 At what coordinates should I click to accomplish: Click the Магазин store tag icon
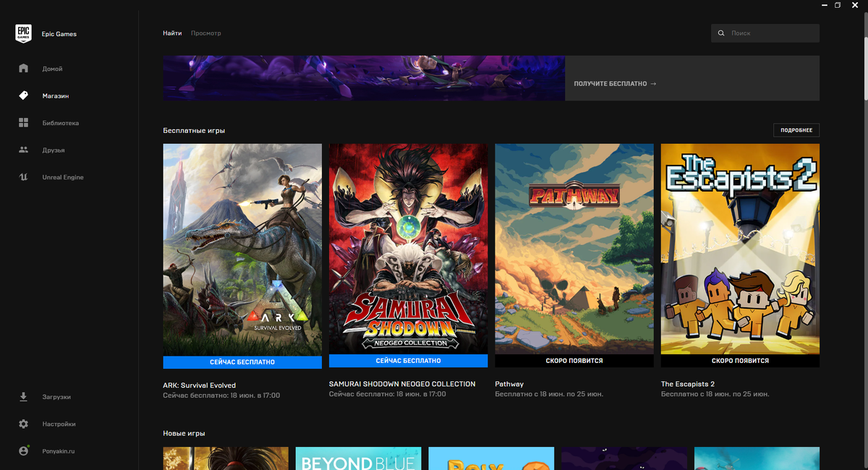pos(23,95)
